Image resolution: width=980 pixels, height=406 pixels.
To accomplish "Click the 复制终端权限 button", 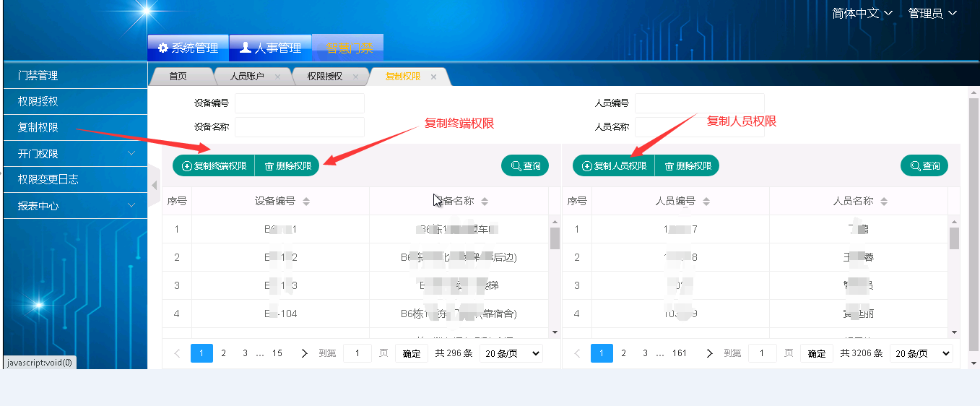I will coord(214,165).
